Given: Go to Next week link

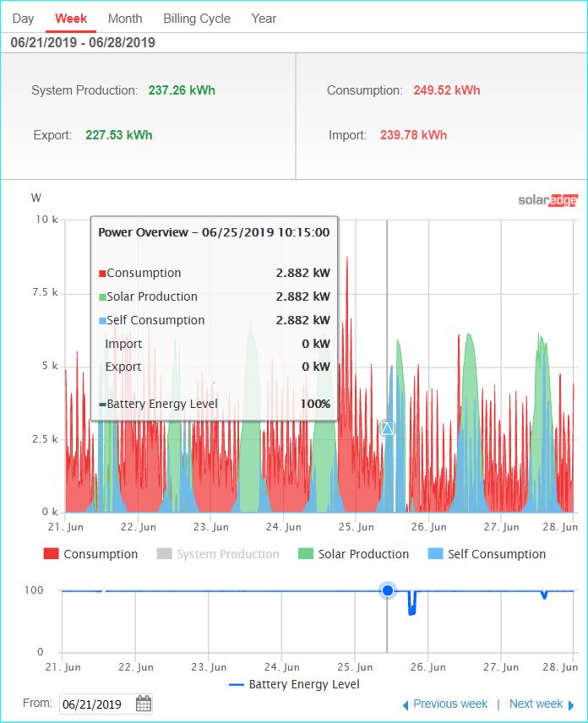Looking at the screenshot, I should [x=536, y=704].
